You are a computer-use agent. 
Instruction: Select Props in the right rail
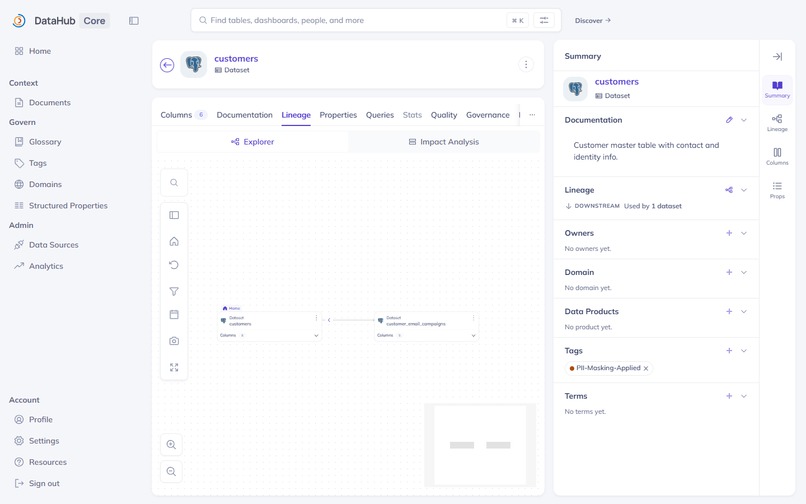click(777, 189)
